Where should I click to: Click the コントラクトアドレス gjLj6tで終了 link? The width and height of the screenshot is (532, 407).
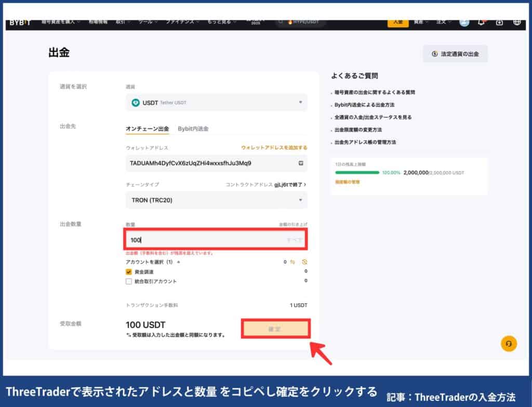point(266,184)
